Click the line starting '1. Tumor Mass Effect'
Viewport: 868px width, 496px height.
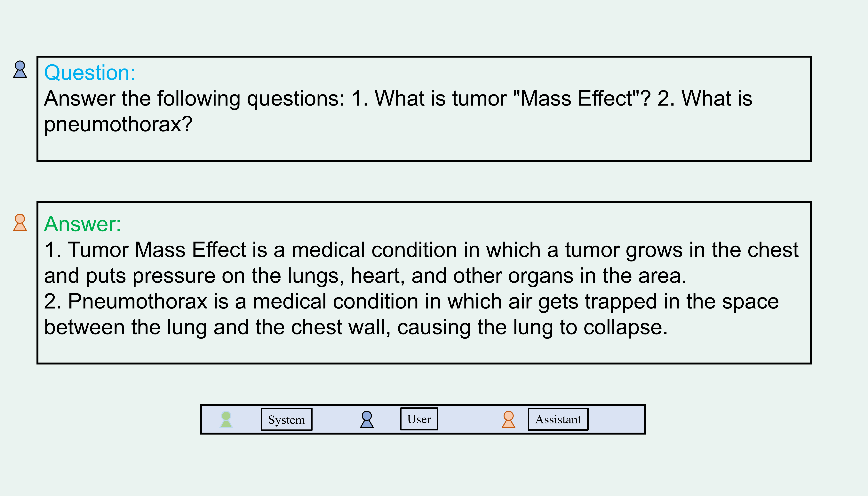[421, 250]
